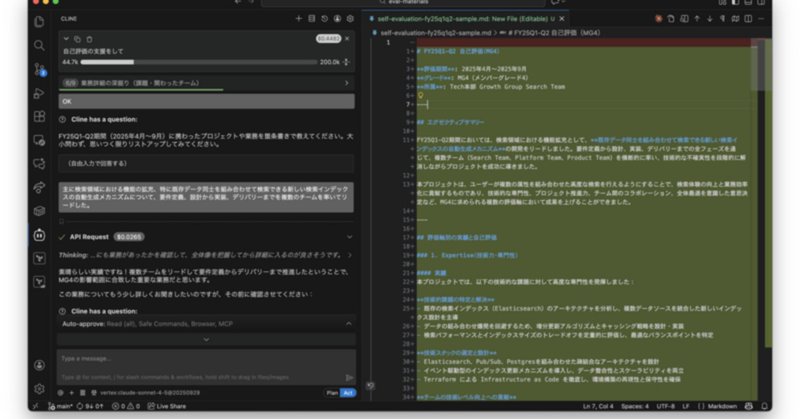Open notifications bell in status bar
This screenshot has height=419, width=800.
tap(764, 406)
